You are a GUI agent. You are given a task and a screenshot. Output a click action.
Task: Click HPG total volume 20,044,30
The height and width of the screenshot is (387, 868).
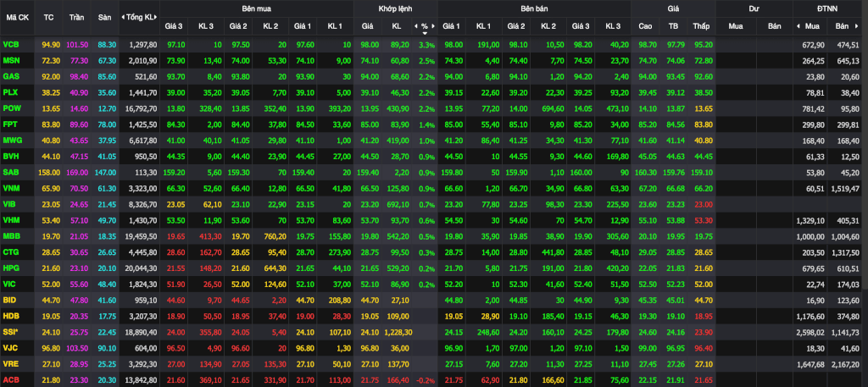click(142, 268)
